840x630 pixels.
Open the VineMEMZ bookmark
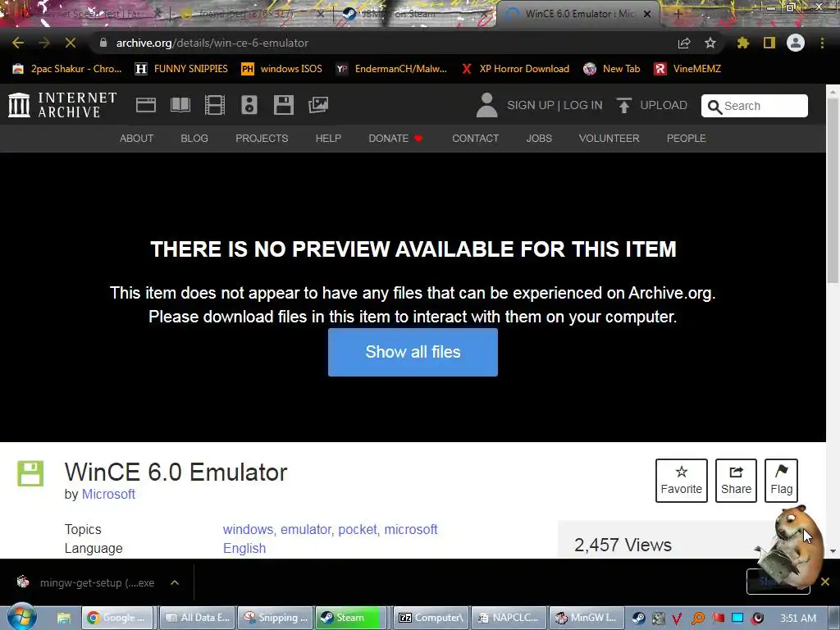pyautogui.click(x=687, y=69)
